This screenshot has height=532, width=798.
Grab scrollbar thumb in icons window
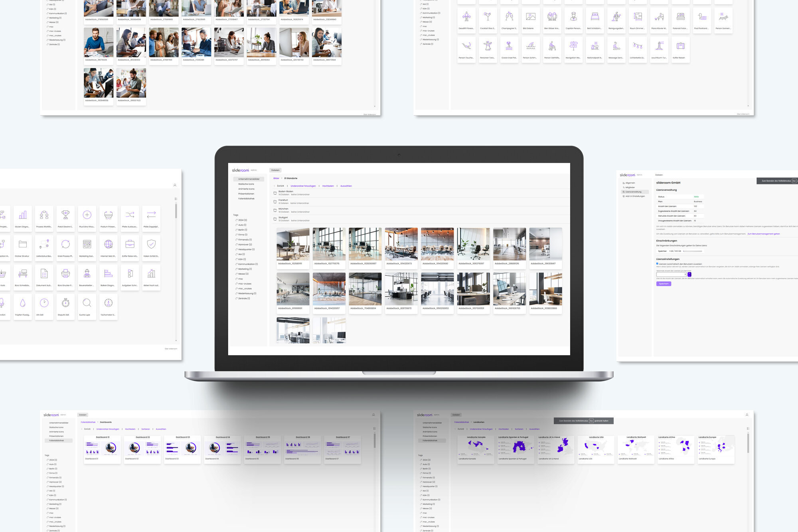pos(176,210)
